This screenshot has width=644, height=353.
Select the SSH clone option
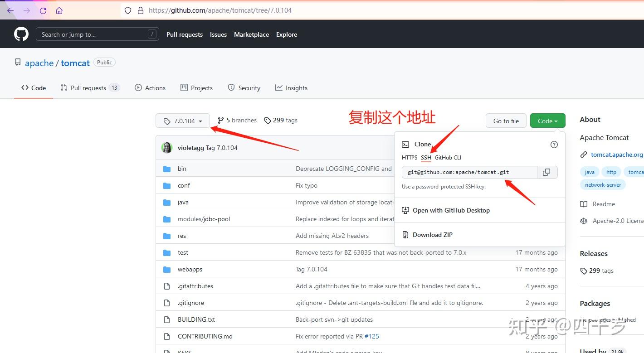coord(426,158)
